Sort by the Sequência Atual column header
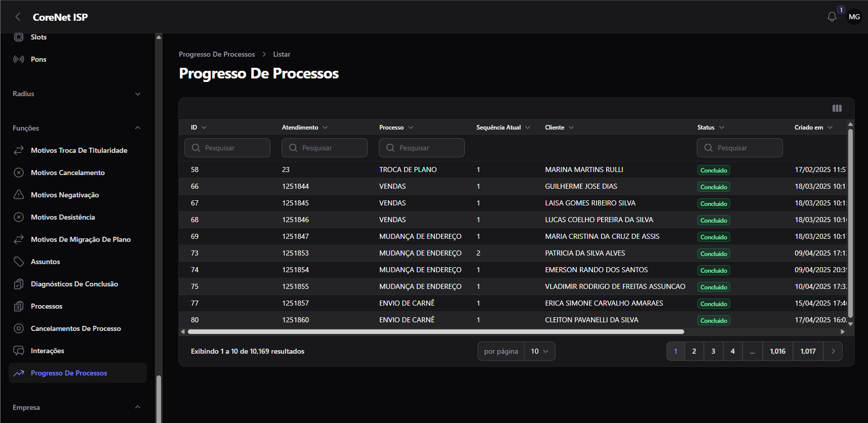This screenshot has width=868, height=423. pyautogui.click(x=503, y=128)
